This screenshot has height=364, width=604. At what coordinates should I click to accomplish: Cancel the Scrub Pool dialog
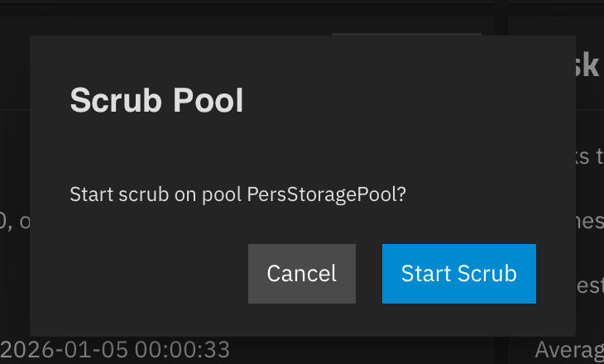click(301, 274)
